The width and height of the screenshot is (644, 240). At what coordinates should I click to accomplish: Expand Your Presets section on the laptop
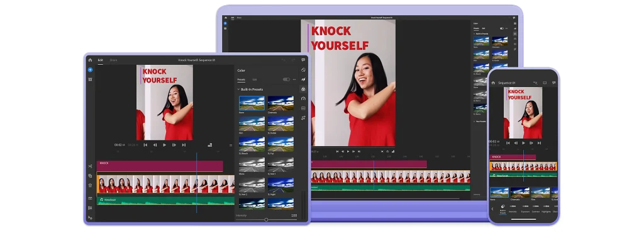[474, 122]
